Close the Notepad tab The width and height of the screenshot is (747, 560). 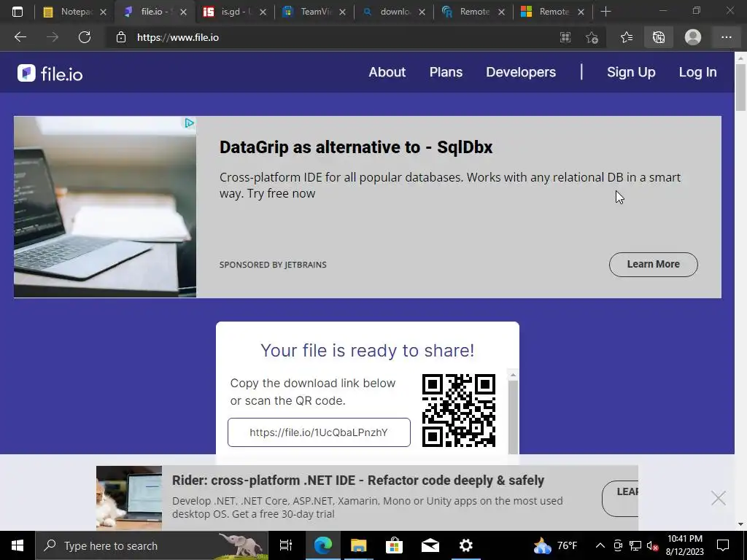pyautogui.click(x=103, y=12)
